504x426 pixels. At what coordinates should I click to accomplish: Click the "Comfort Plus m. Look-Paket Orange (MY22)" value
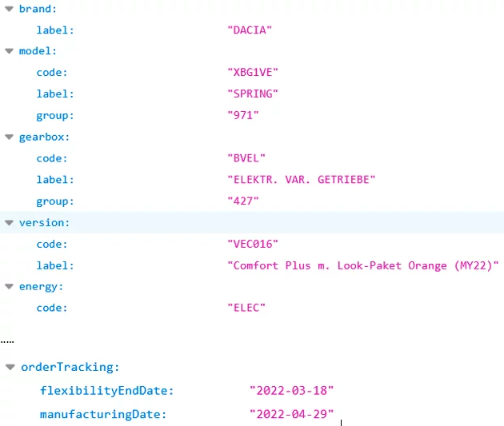363,266
